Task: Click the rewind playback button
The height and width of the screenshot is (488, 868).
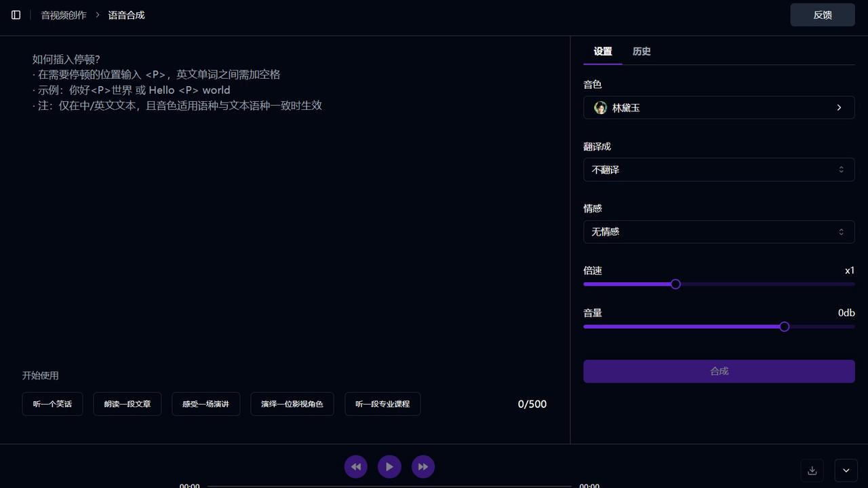Action: pyautogui.click(x=356, y=467)
